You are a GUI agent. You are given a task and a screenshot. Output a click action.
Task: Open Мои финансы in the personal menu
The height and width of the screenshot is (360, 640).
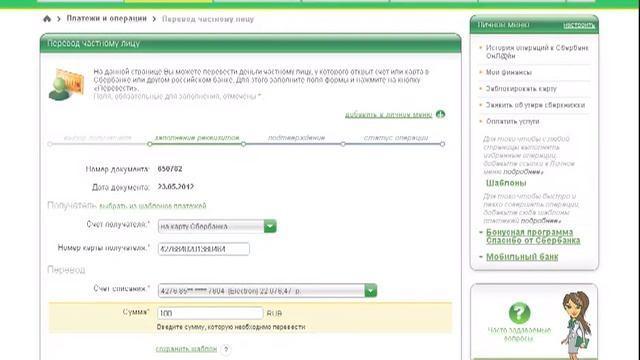click(x=509, y=72)
